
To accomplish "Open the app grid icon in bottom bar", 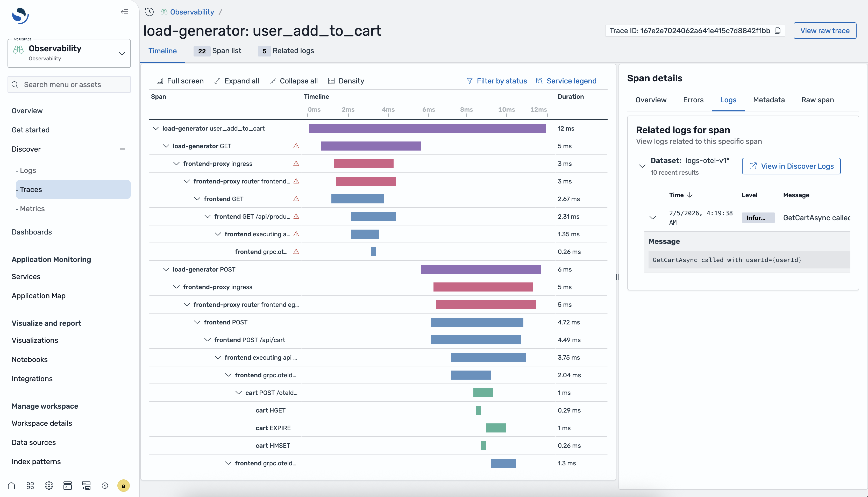I will [x=30, y=485].
